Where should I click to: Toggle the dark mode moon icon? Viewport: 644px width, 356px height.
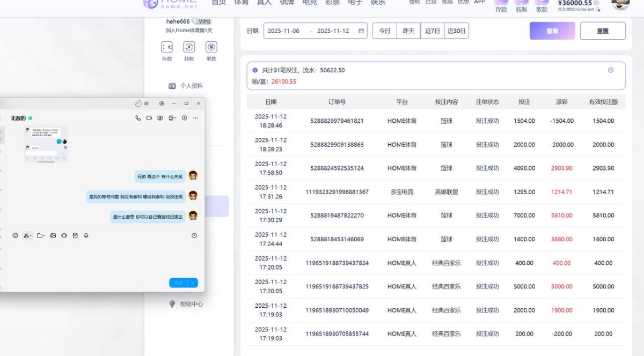point(137,103)
